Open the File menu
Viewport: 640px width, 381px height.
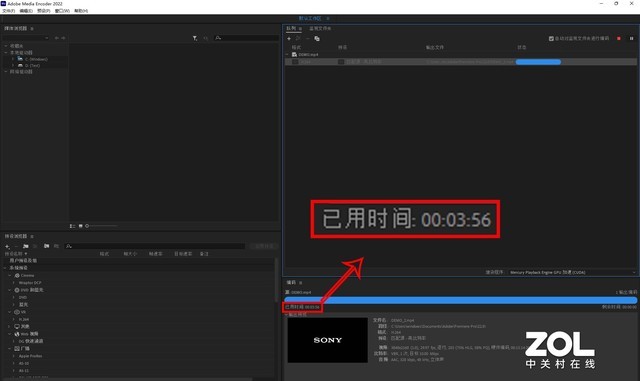tap(9, 11)
